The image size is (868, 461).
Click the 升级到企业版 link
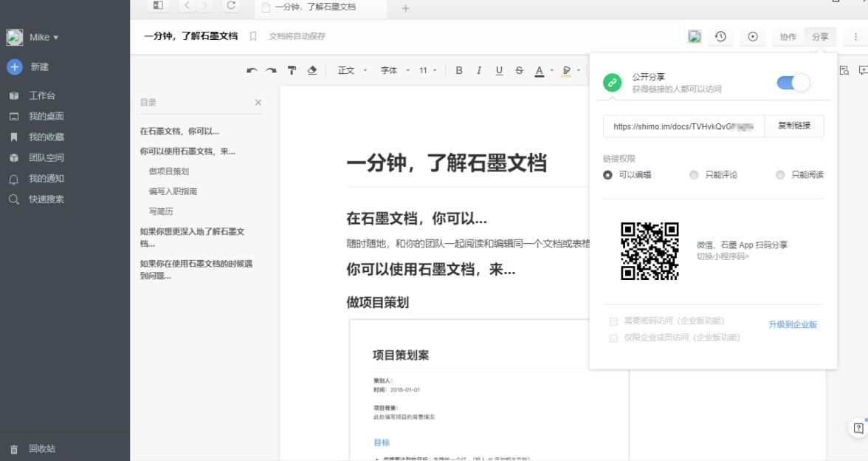(x=793, y=325)
